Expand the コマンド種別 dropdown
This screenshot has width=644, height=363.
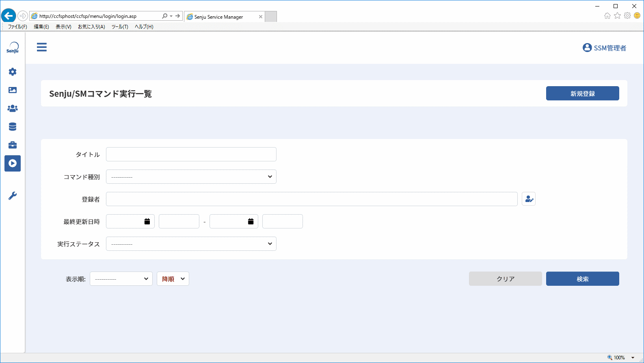[191, 177]
